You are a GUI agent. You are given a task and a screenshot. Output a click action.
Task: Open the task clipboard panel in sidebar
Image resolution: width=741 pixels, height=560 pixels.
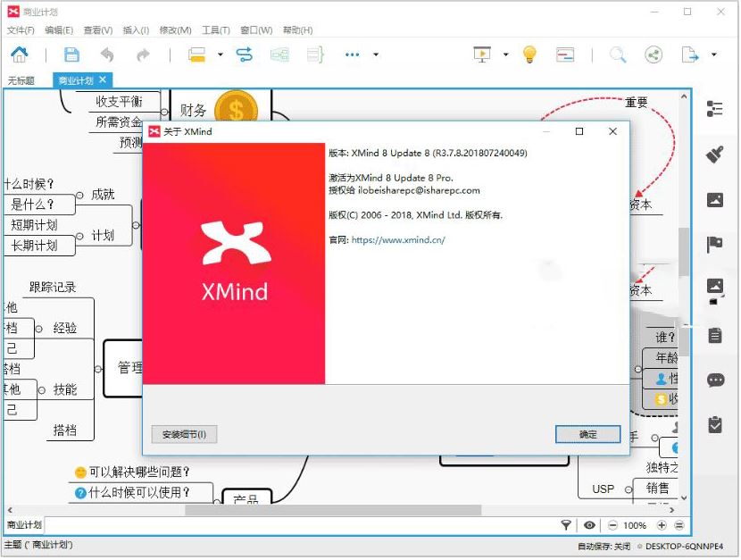click(x=715, y=425)
